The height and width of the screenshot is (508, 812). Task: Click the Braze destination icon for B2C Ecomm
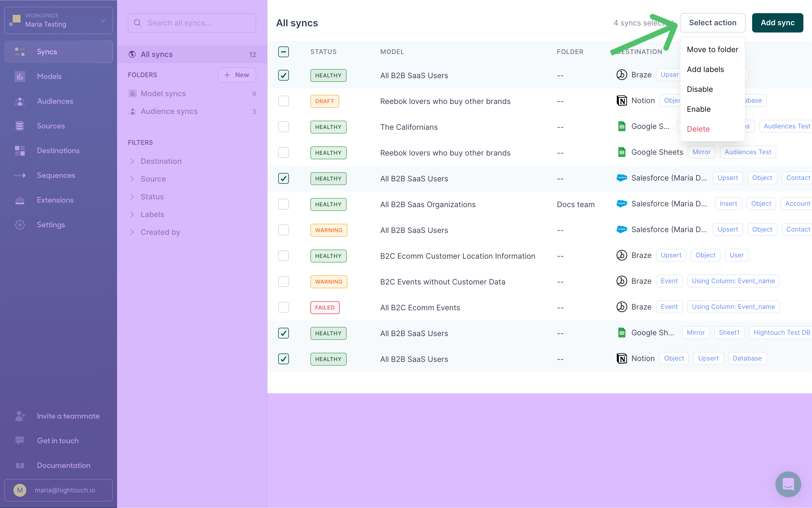click(x=621, y=256)
